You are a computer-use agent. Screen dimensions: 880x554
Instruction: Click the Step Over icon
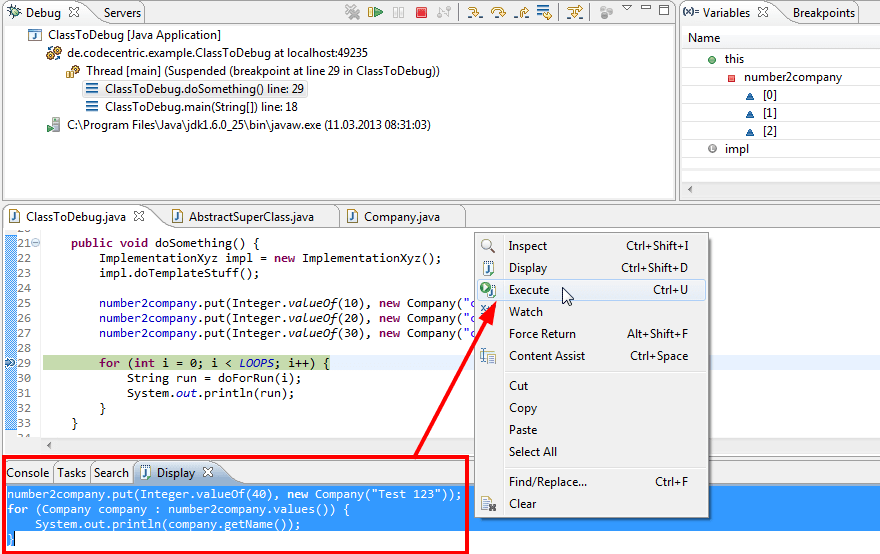498,12
